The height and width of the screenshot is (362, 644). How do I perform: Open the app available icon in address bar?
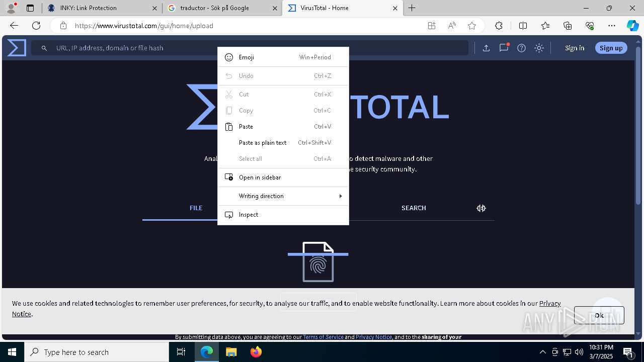click(x=432, y=26)
